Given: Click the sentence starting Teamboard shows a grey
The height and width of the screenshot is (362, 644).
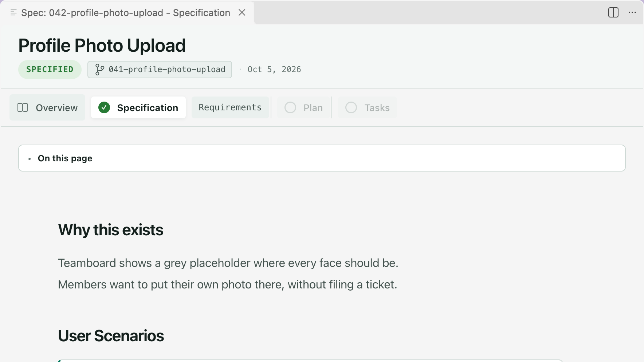Looking at the screenshot, I should point(228,263).
